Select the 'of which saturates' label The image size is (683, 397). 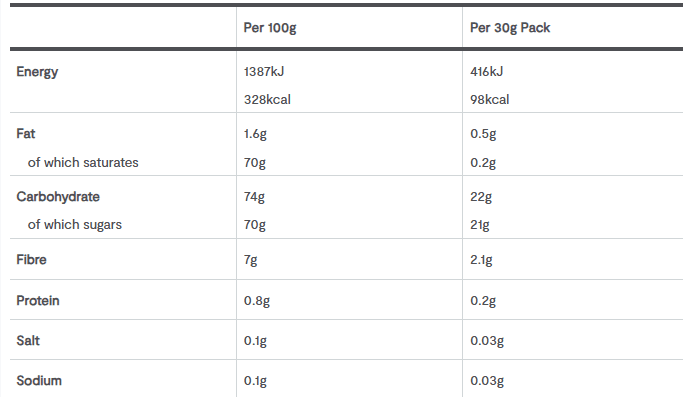click(83, 163)
